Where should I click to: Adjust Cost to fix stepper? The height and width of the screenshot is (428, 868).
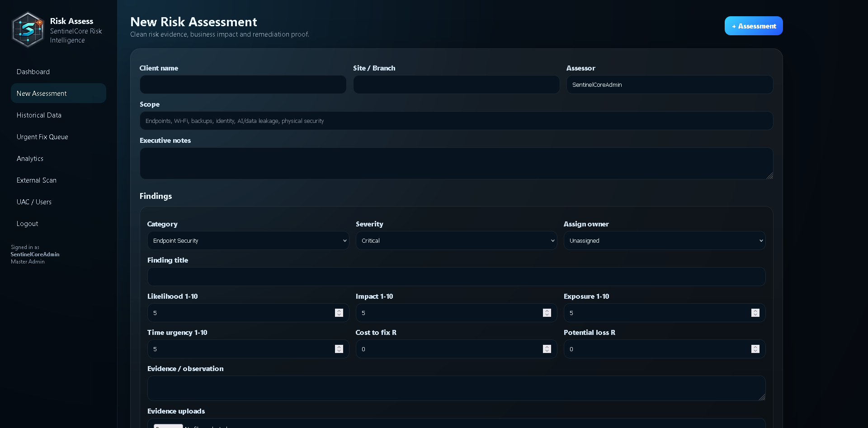click(x=547, y=349)
